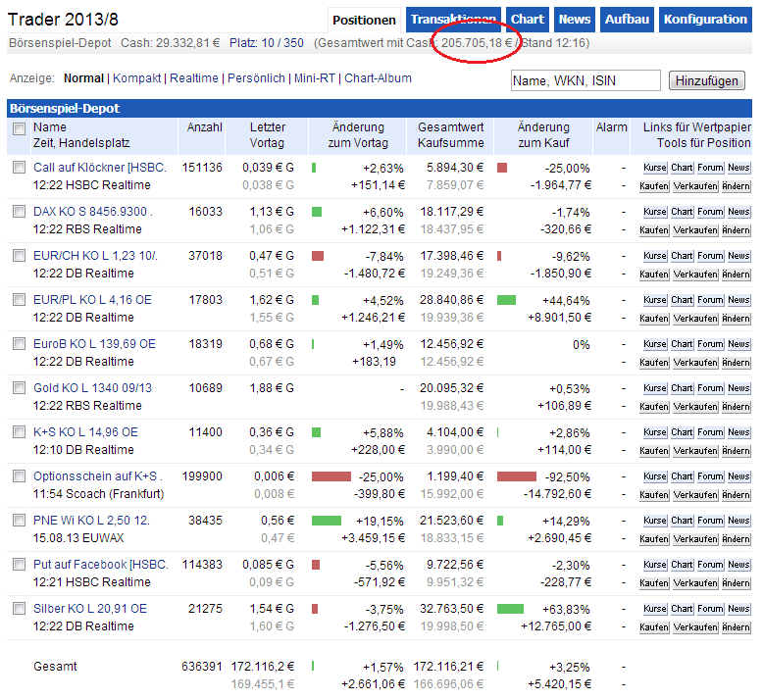Switch to the Chart tab
763x700 pixels.
[527, 20]
